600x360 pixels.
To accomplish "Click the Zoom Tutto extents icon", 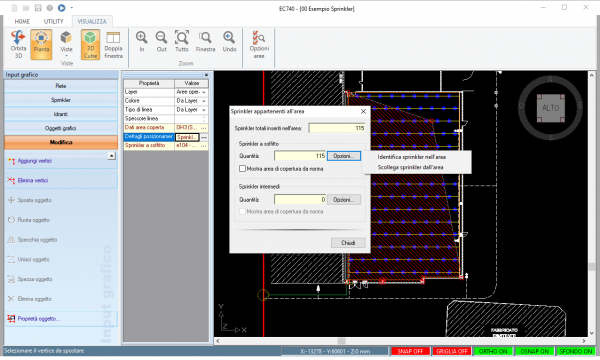I will coord(182,41).
